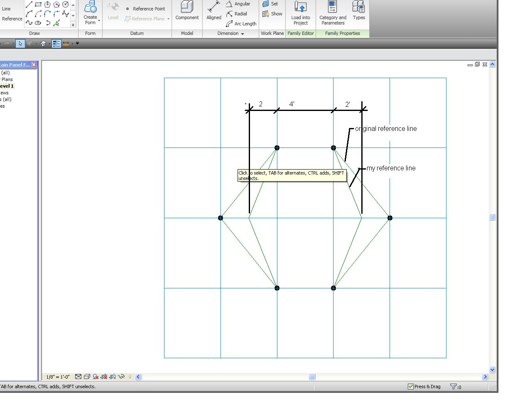Click the Crop View control icon
Viewport: 532px width, 416px height.
[x=104, y=377]
